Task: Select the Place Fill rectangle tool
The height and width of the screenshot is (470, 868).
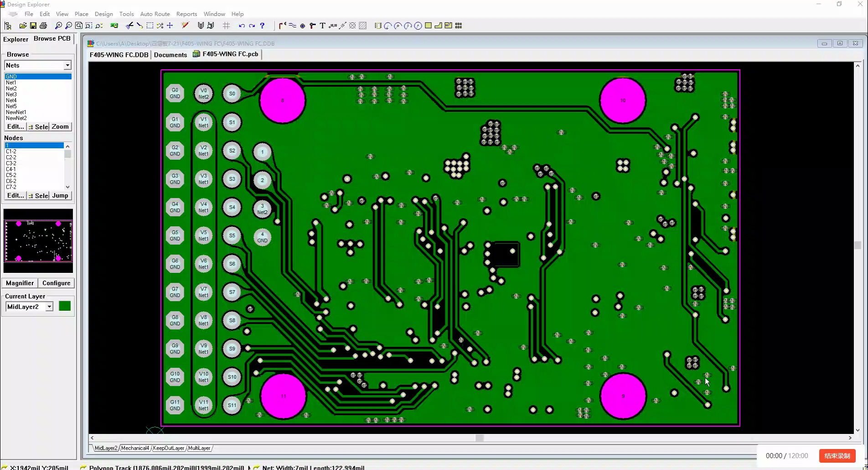Action: point(428,26)
